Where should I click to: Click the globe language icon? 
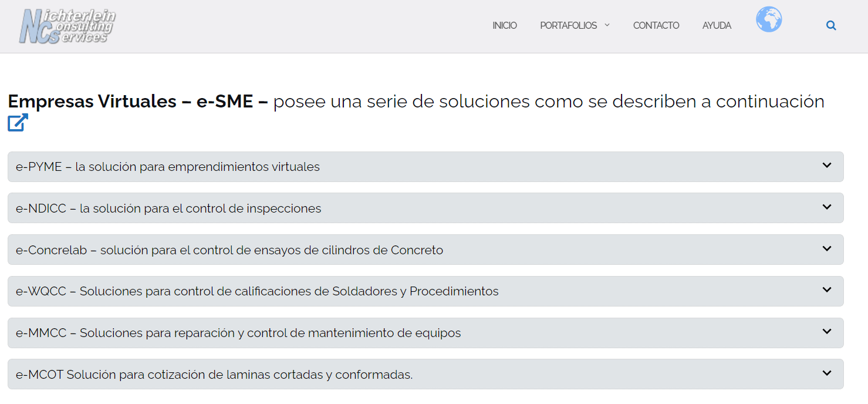tap(769, 20)
